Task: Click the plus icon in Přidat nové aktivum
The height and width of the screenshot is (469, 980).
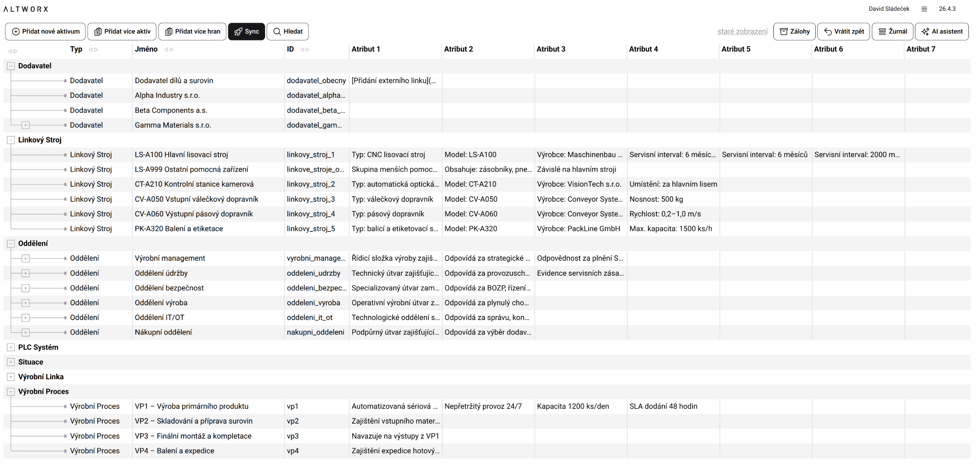Action: (x=16, y=32)
